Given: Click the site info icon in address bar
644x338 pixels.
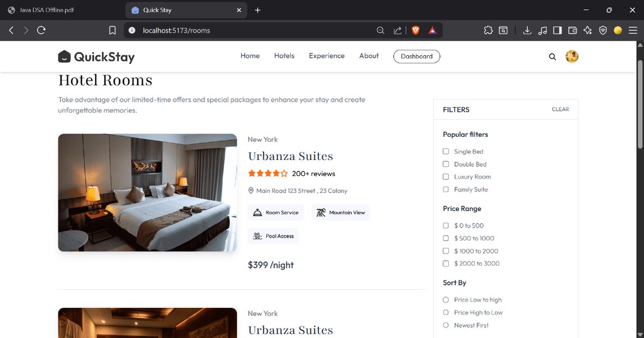Looking at the screenshot, I should pos(132,31).
